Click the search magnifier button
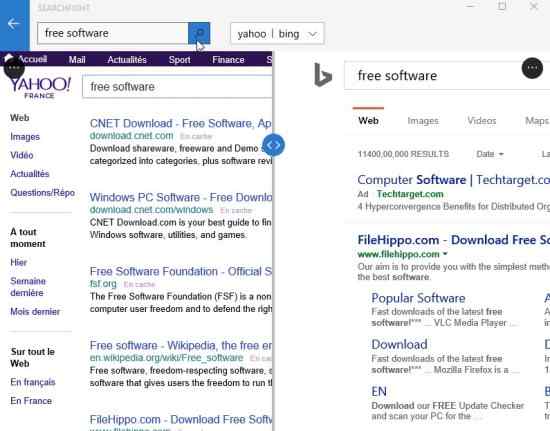 pyautogui.click(x=199, y=33)
